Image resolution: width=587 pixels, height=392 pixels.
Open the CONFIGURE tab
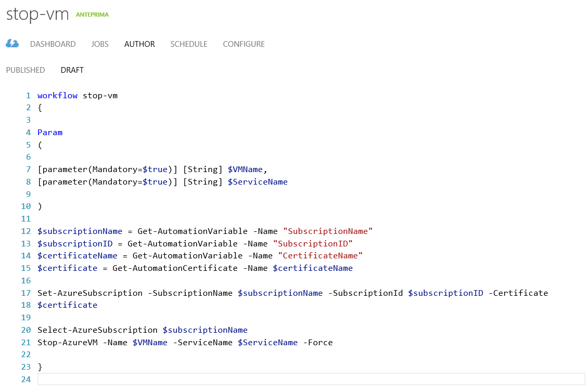click(x=244, y=44)
